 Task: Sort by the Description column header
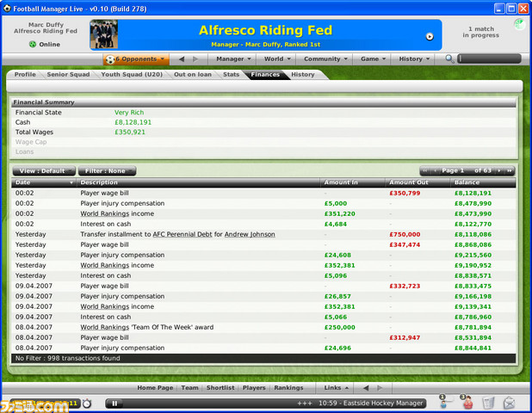(199, 182)
